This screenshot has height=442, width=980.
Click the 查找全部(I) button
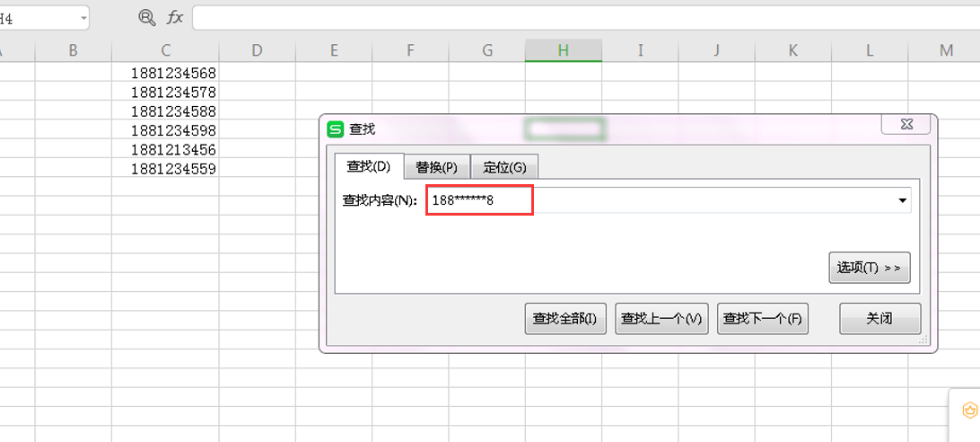click(x=565, y=319)
